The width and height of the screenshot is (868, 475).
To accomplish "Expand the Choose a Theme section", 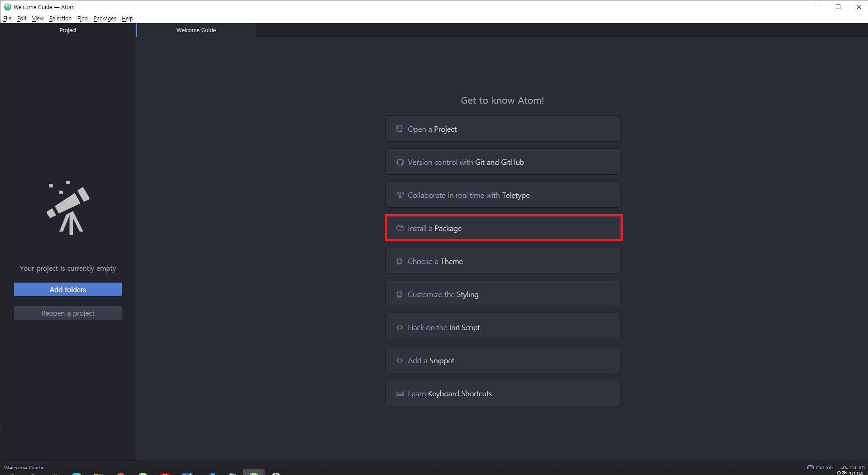I will click(502, 261).
